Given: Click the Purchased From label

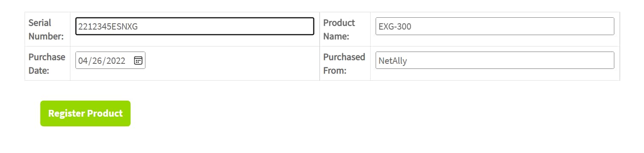Looking at the screenshot, I should 344,63.
